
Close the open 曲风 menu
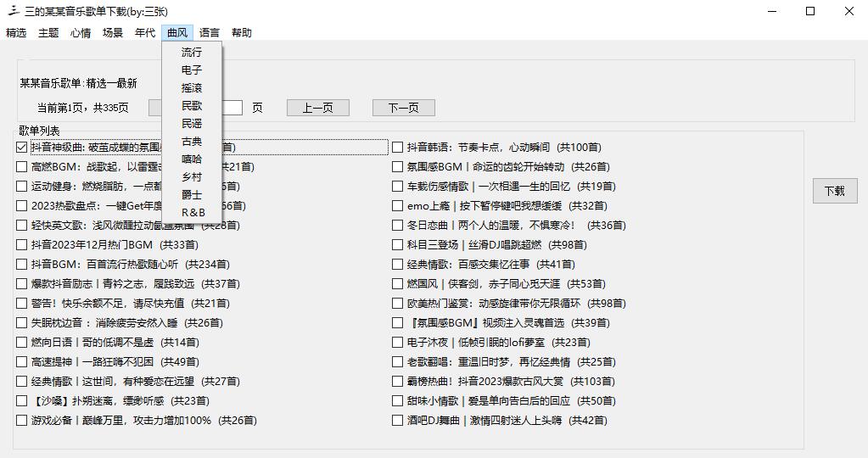tap(177, 32)
